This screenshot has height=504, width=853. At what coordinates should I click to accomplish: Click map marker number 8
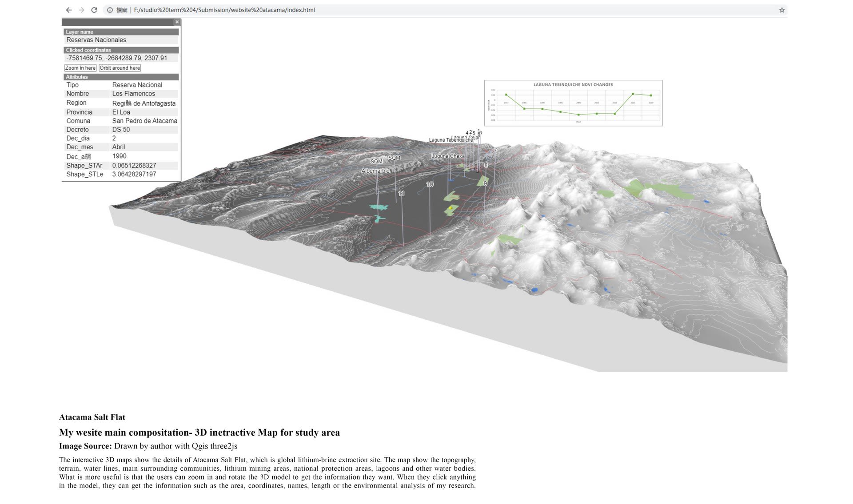pyautogui.click(x=486, y=165)
